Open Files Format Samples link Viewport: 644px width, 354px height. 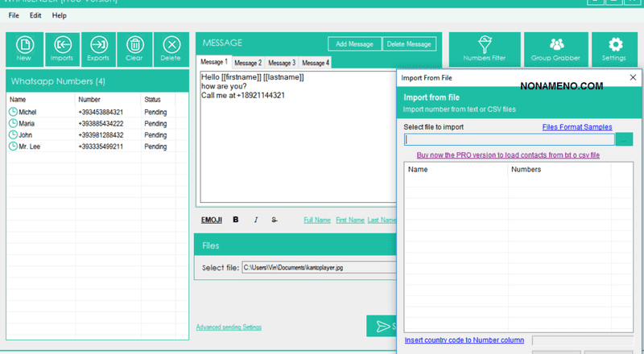click(x=576, y=127)
